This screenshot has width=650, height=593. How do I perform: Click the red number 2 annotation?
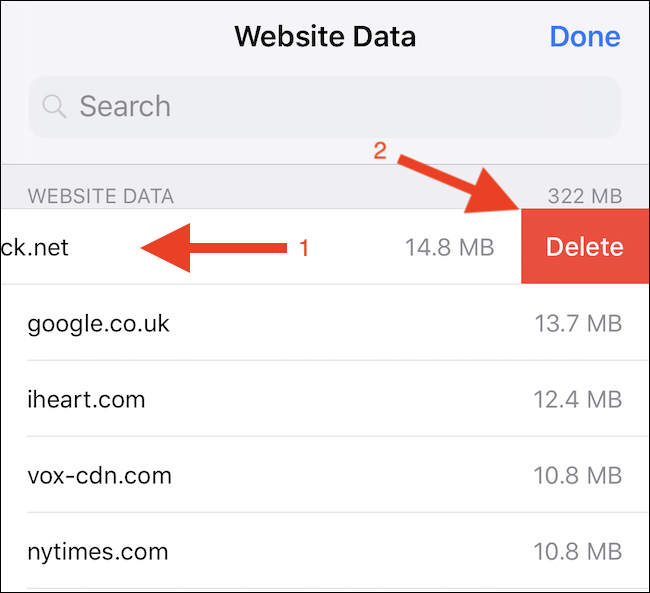tap(379, 152)
